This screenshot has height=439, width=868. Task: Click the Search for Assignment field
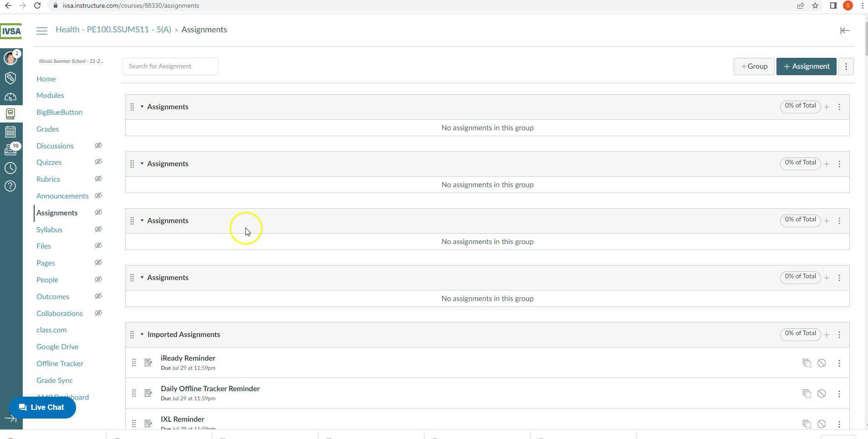point(170,66)
